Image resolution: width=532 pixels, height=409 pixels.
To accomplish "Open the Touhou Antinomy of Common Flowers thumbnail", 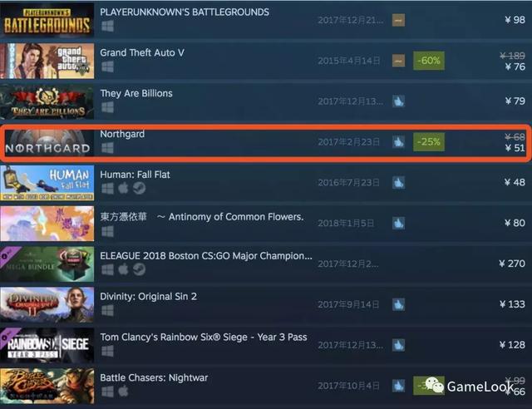I will pyautogui.click(x=47, y=224).
